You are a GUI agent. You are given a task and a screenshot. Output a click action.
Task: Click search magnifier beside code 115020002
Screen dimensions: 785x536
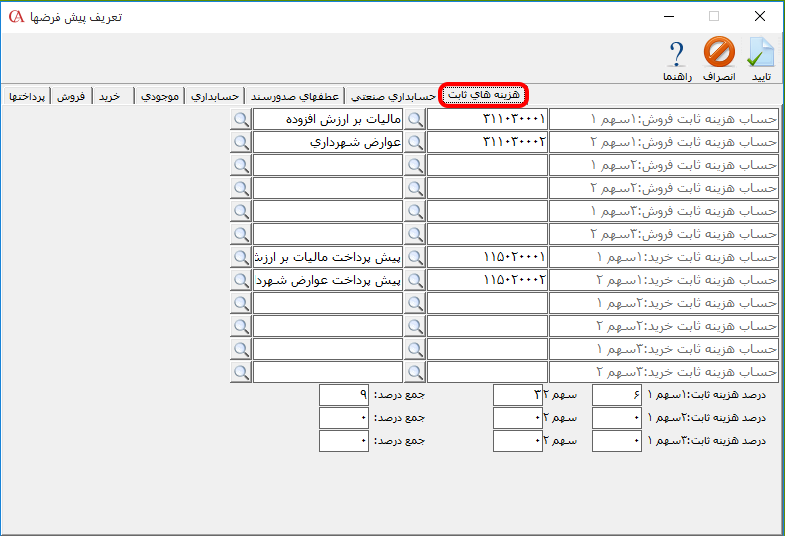tap(415, 280)
